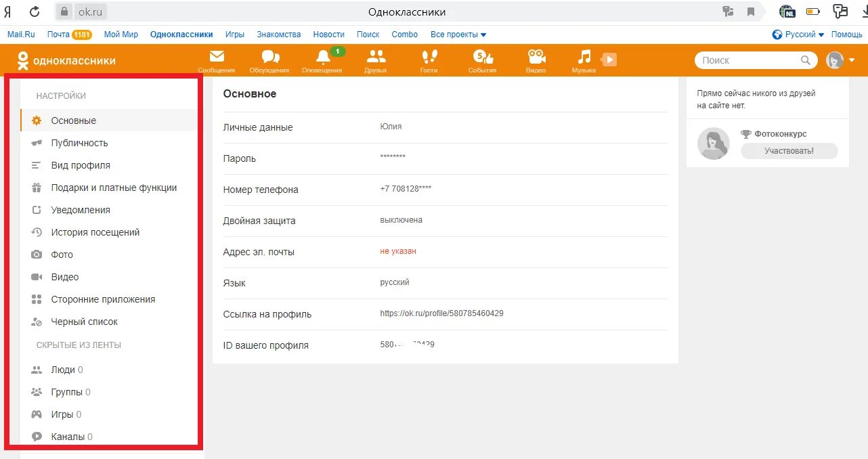The width and height of the screenshot is (868, 459).
Task: Click the red 'не указан' email value
Action: pos(398,251)
